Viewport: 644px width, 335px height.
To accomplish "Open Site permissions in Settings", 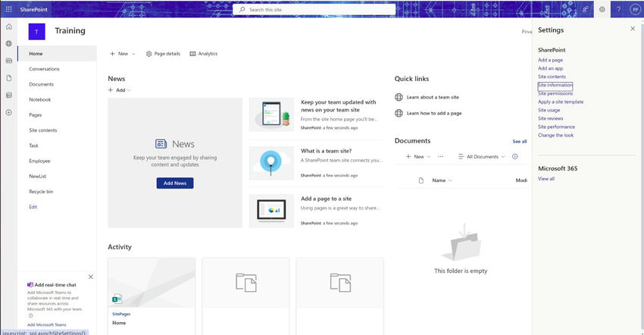I will click(x=555, y=93).
